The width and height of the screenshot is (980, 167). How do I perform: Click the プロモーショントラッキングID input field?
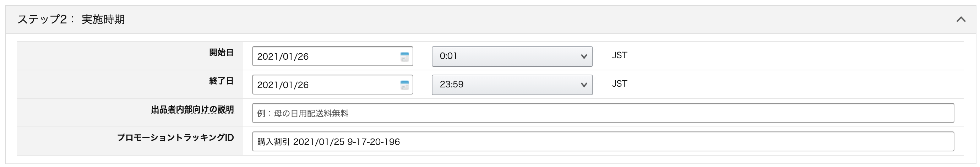pos(603,141)
